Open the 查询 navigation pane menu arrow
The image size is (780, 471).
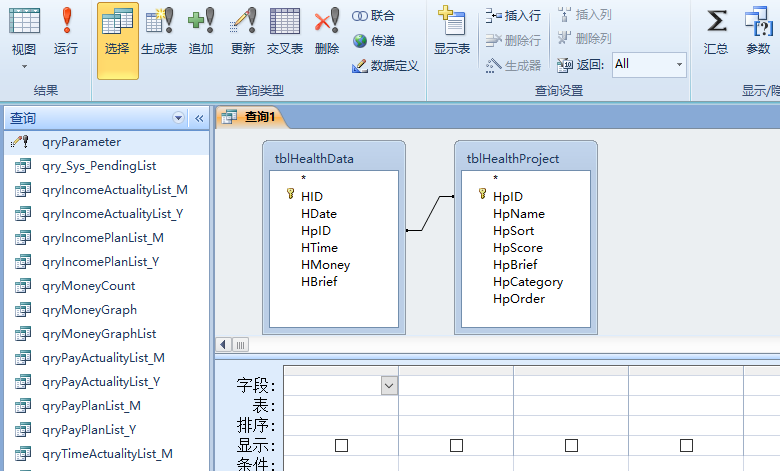coord(178,118)
